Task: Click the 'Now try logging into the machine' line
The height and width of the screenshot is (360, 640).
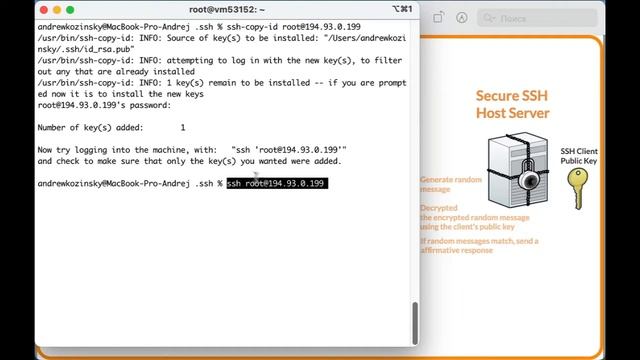Action: click(192, 150)
